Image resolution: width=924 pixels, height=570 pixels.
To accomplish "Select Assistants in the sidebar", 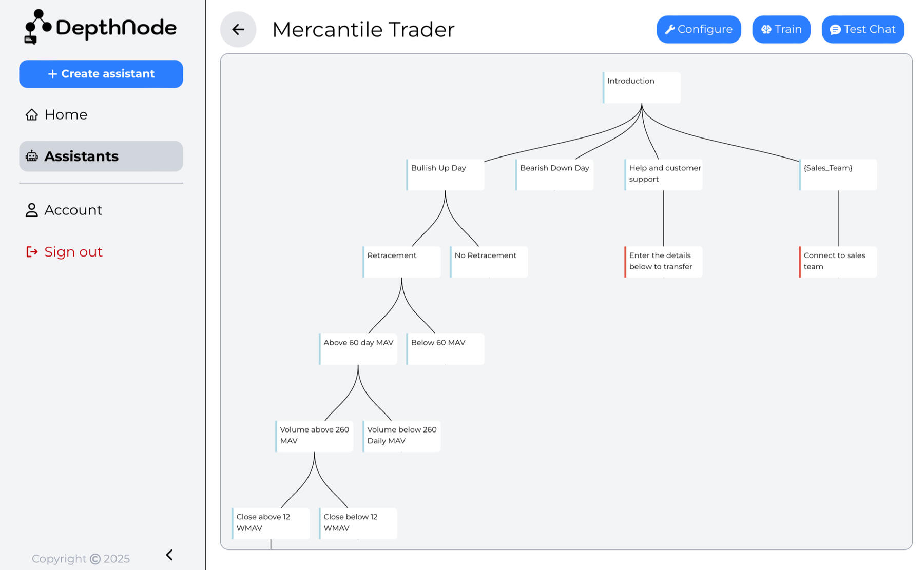I will 101,156.
